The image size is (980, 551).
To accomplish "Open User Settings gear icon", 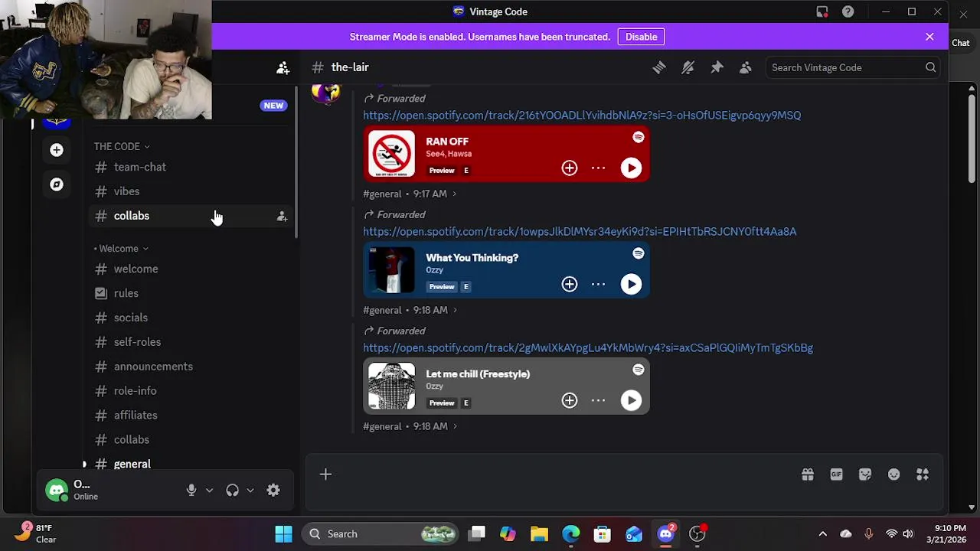I will 273,491.
